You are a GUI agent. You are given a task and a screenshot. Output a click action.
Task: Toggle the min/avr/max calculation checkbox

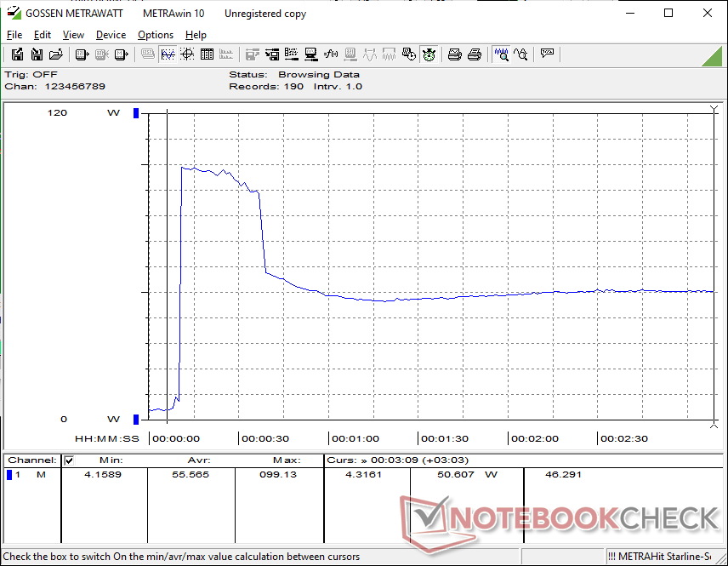click(x=70, y=460)
